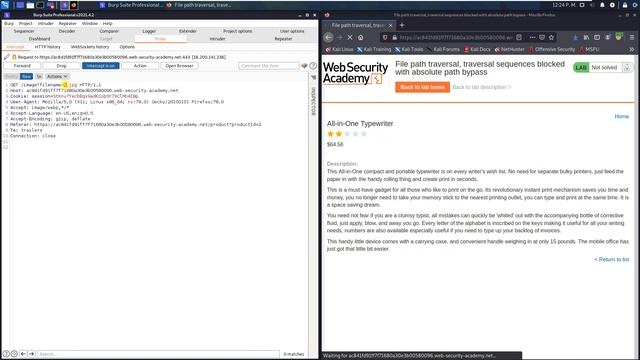
Task: Go to Firefox home page icon
Action: (360, 37)
